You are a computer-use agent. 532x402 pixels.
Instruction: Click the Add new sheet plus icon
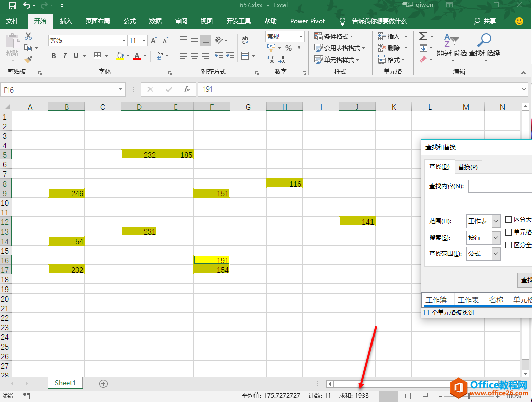tap(103, 384)
